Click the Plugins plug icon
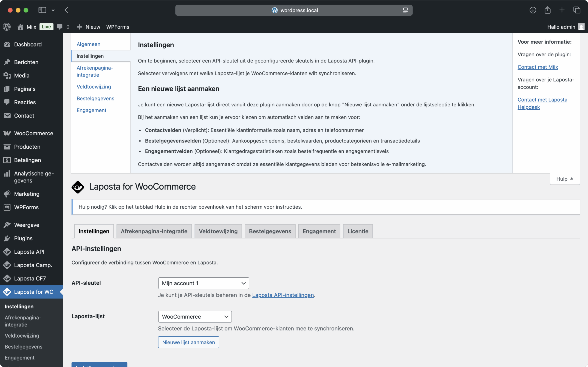Image resolution: width=588 pixels, height=367 pixels. [x=7, y=238]
